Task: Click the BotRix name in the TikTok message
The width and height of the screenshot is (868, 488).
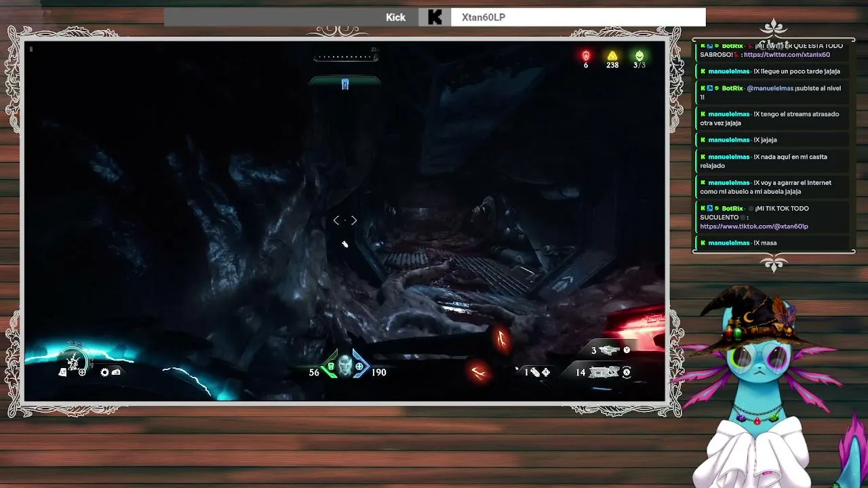Action: [x=732, y=208]
